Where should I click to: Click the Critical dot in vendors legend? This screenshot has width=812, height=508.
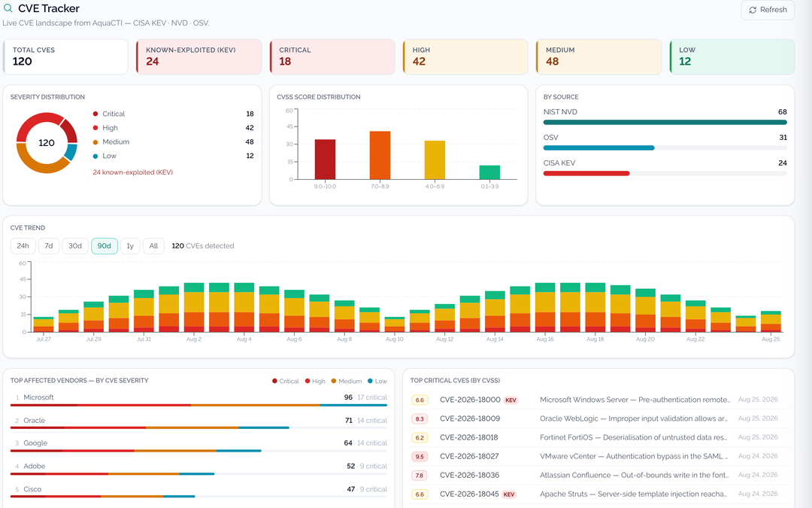coord(274,381)
